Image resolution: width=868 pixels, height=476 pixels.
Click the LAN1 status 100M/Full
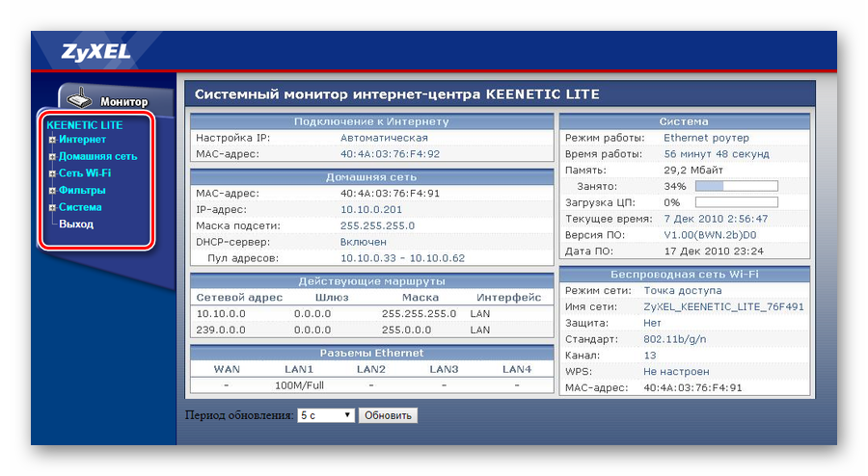pyautogui.click(x=299, y=385)
